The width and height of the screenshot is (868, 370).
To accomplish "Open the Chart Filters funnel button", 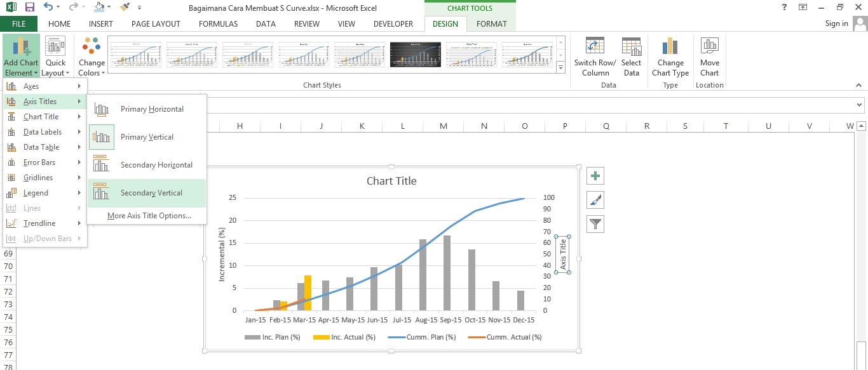I will 595,223.
